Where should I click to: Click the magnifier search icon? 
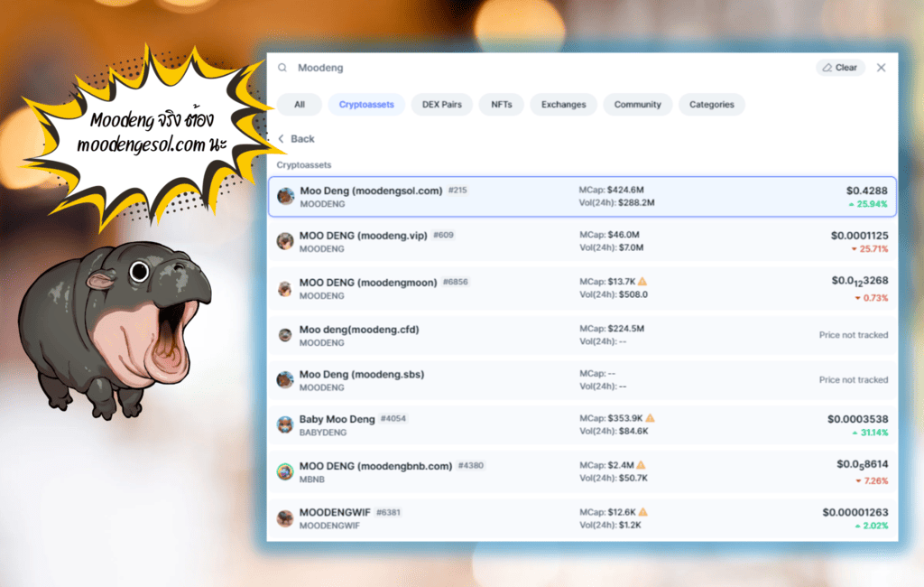pyautogui.click(x=282, y=68)
